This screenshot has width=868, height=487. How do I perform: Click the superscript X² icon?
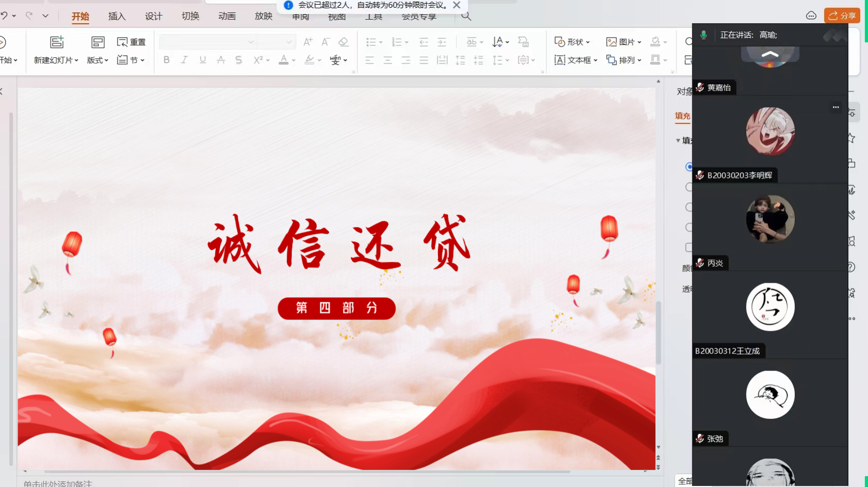[x=258, y=60]
